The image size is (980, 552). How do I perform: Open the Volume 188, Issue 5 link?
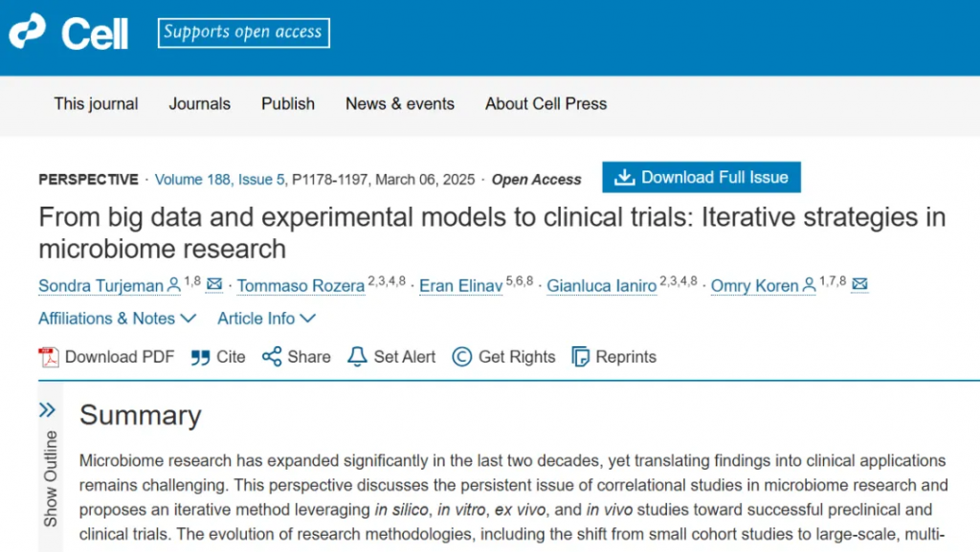(219, 180)
